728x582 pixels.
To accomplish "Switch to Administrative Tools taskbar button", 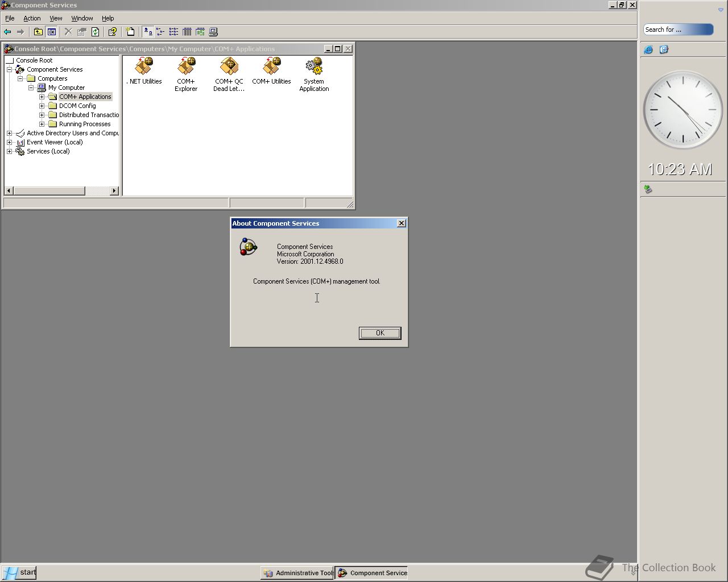I will 297,573.
